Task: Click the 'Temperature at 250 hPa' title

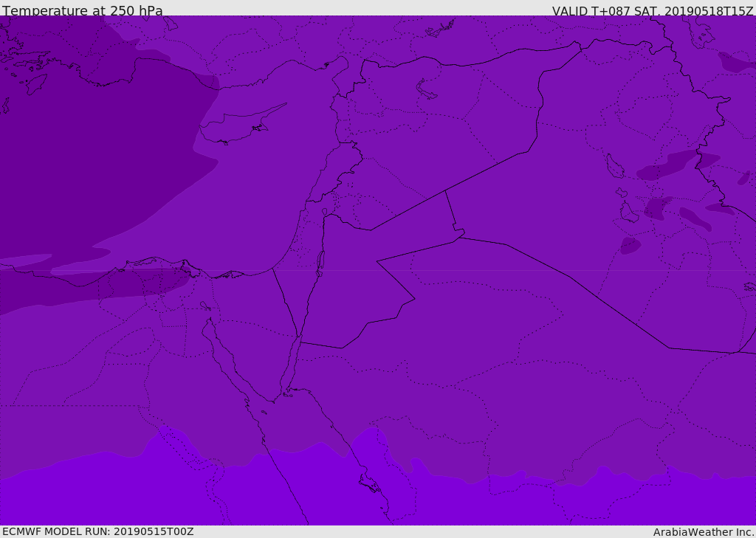Action: click(82, 10)
